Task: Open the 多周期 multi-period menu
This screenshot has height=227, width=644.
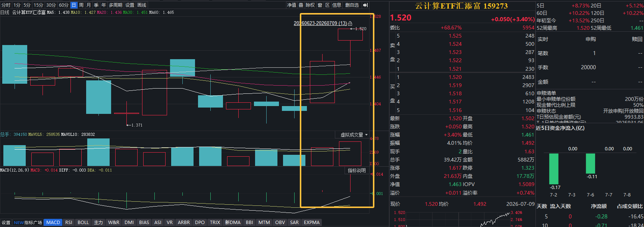Action: 116,5
